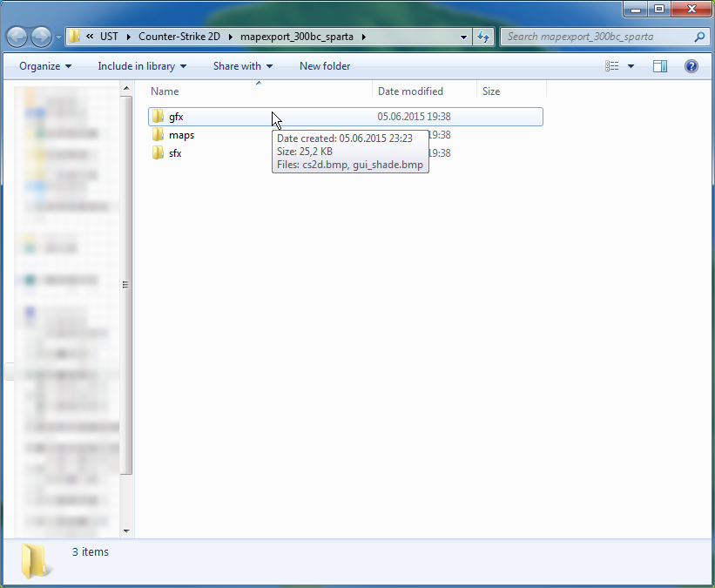
Task: Expand hidden parent folders chevron in address bar
Action: (x=90, y=37)
